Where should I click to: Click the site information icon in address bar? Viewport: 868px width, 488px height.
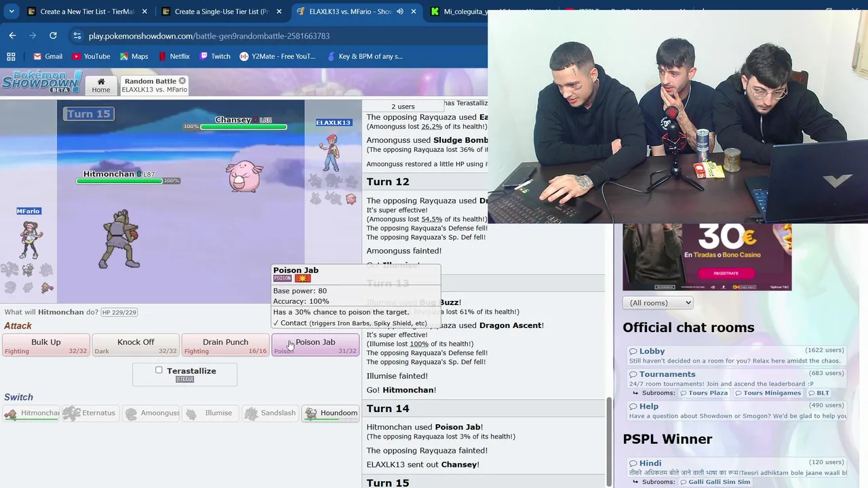pyautogui.click(x=77, y=35)
